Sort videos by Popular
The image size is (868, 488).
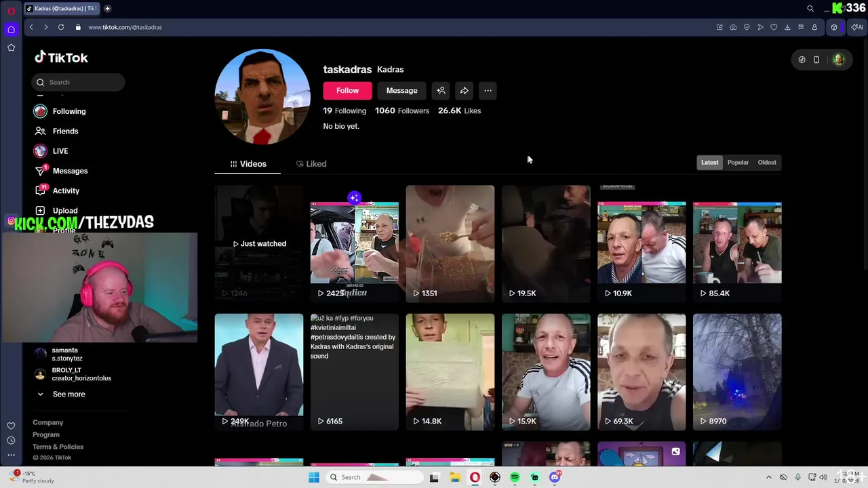point(738,163)
